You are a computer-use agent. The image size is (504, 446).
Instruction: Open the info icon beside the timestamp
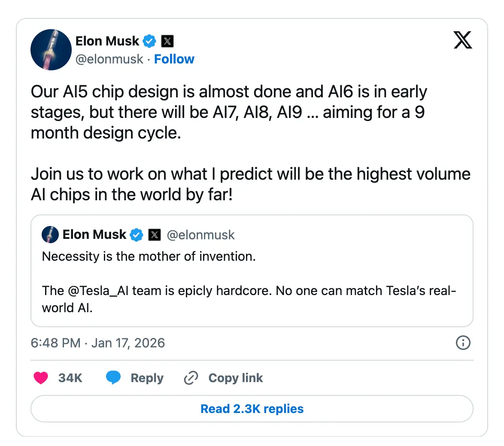click(463, 343)
